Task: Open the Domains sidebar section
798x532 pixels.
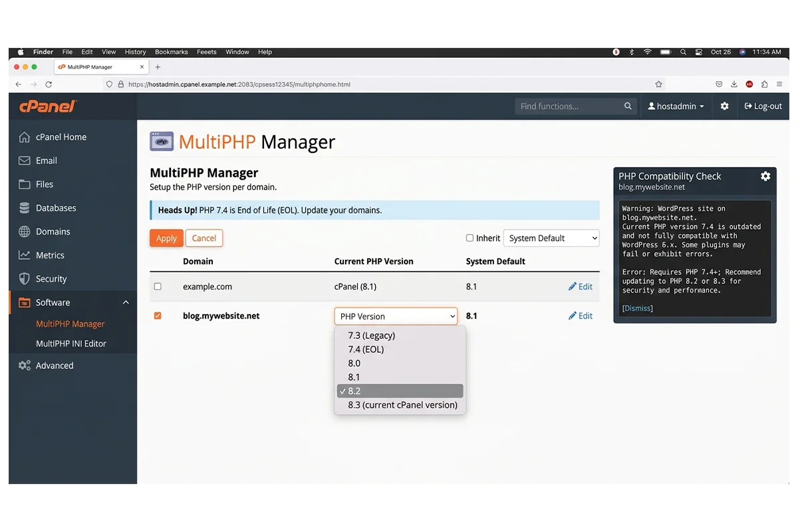Action: point(45,231)
